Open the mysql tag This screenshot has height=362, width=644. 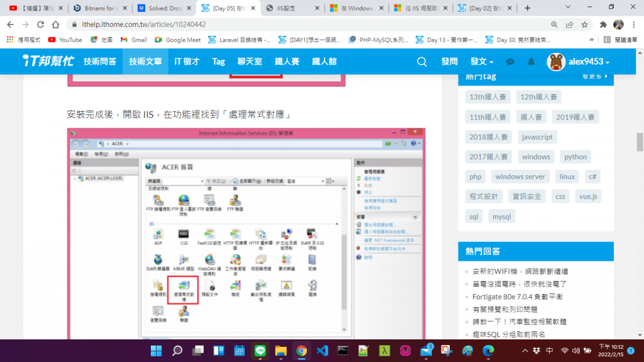coord(501,216)
